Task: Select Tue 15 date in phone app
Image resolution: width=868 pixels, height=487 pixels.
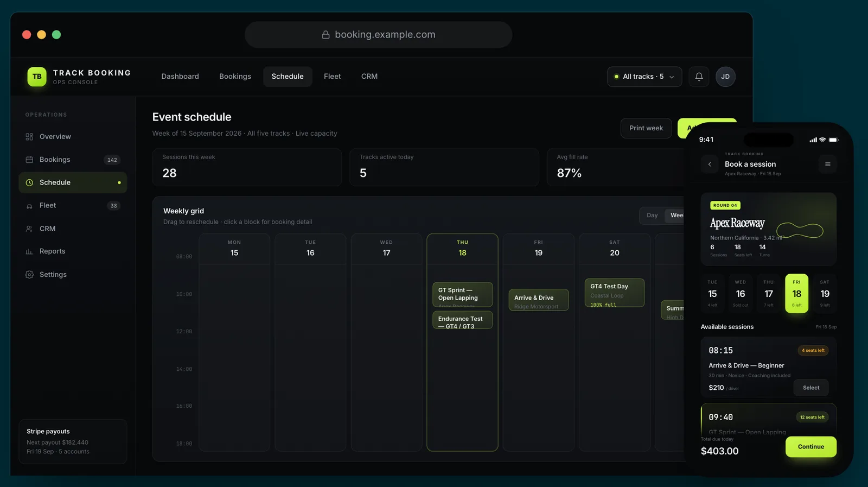Action: 712,294
